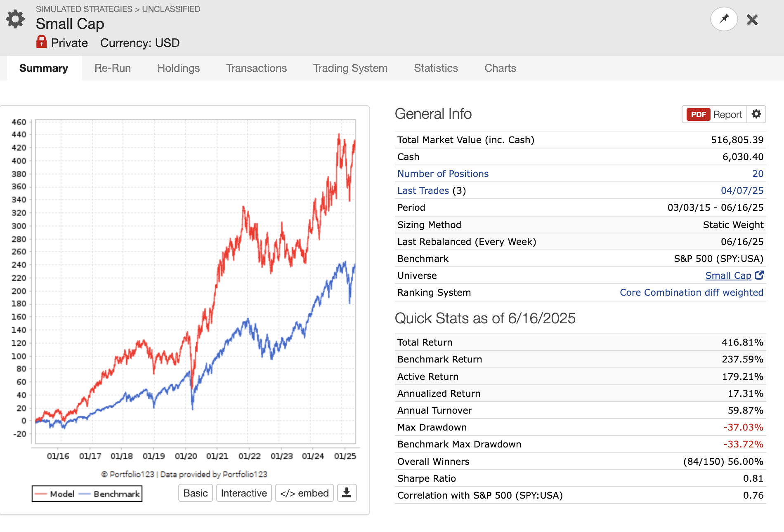Select the Total Return value 416.81%

pyautogui.click(x=742, y=342)
